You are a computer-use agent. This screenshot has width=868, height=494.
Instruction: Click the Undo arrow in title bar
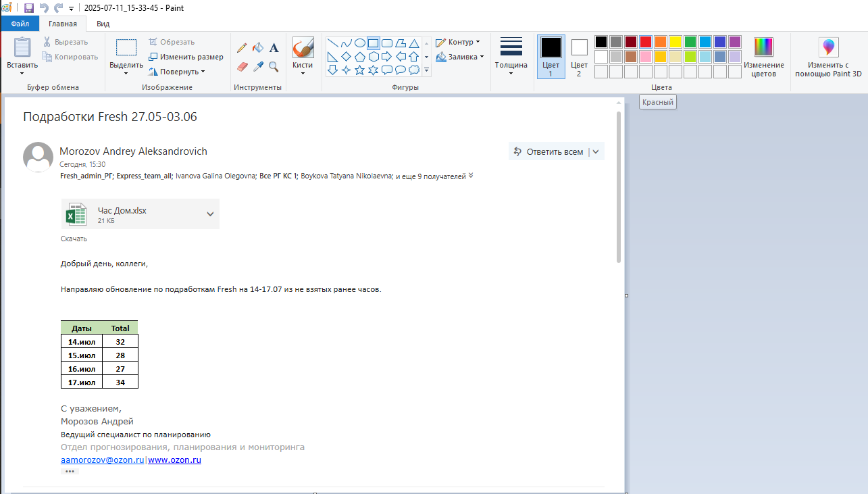tap(44, 8)
